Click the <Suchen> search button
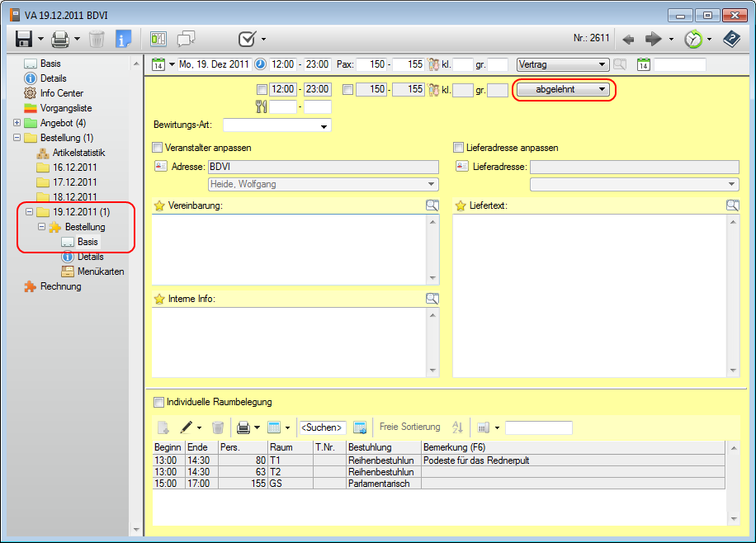Screen dimensions: 756x543 point(322,427)
